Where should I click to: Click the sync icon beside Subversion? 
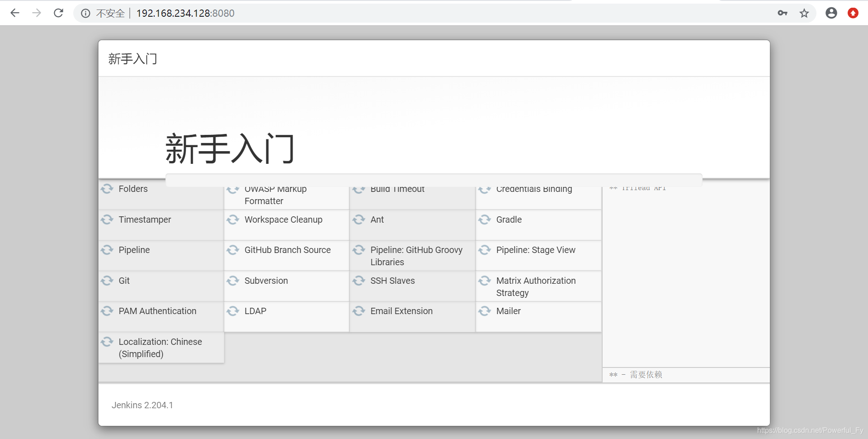(x=233, y=281)
